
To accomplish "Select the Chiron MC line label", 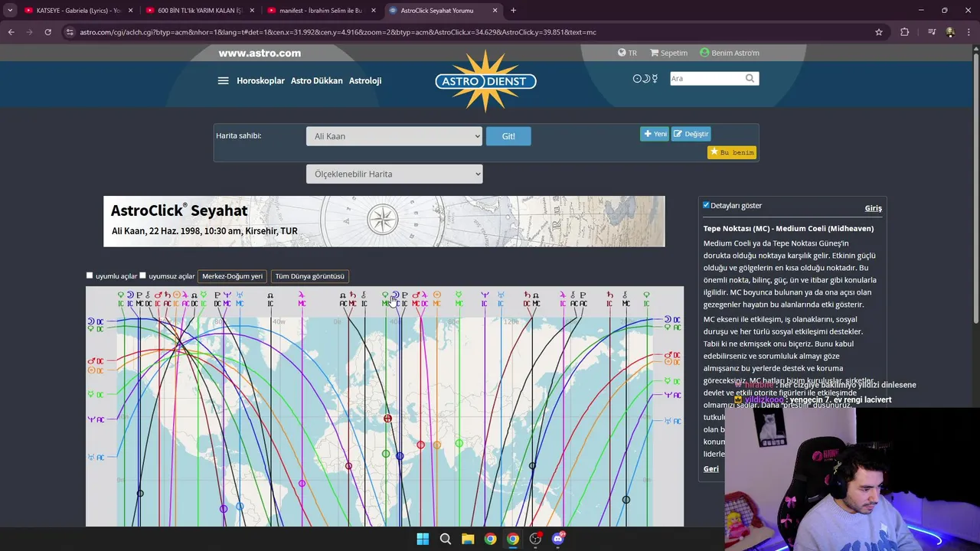I will pyautogui.click(x=626, y=299).
